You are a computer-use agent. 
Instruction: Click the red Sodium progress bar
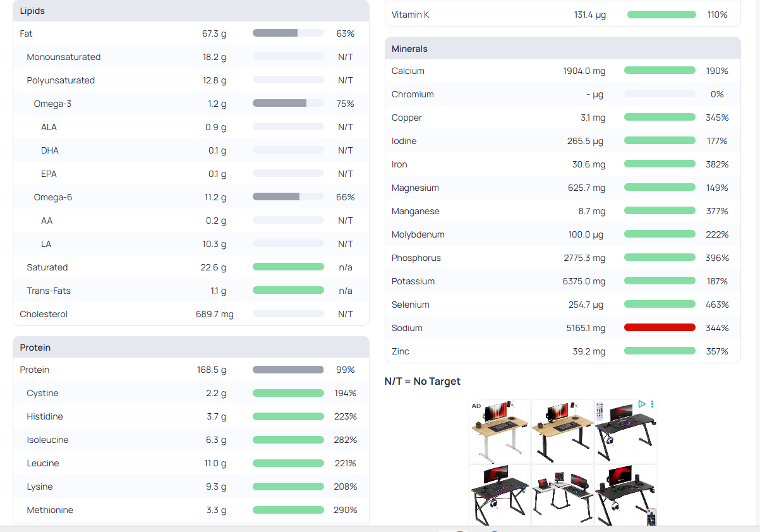(660, 327)
